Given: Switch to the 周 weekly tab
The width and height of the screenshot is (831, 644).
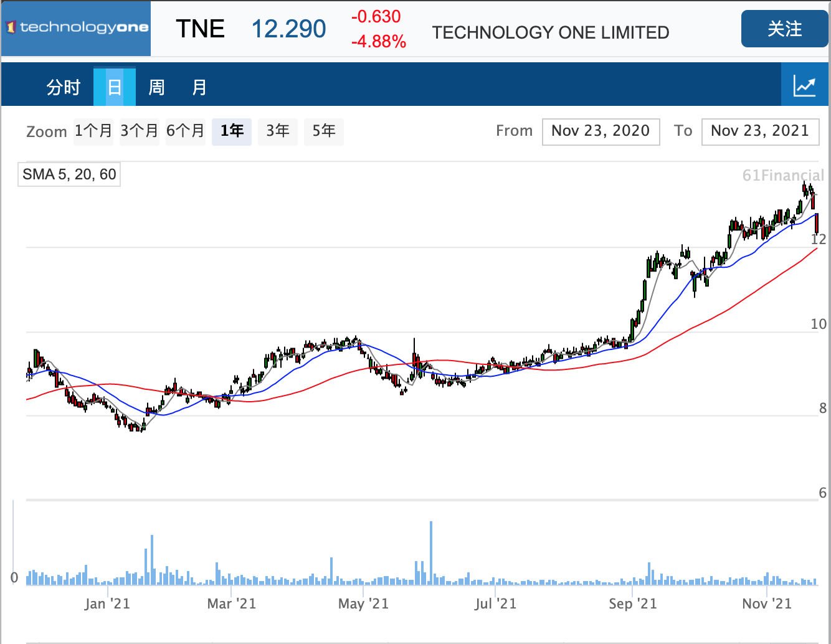Looking at the screenshot, I should (157, 87).
